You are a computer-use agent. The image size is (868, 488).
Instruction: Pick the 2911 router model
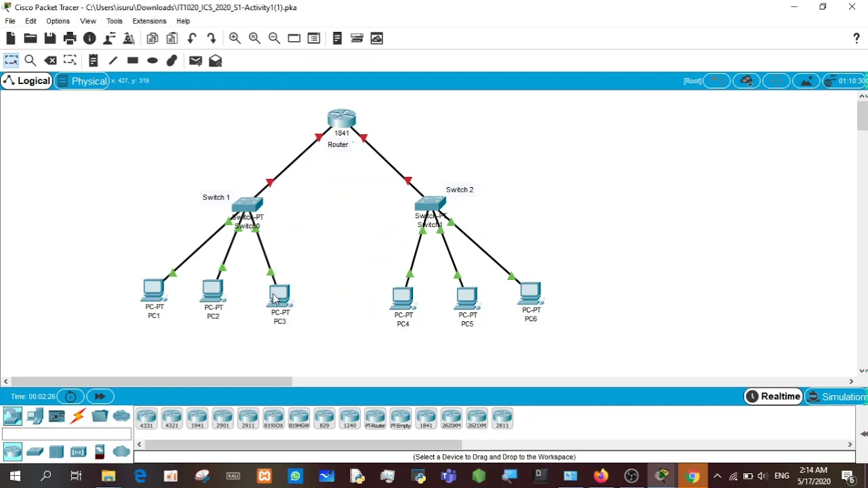[x=248, y=419]
